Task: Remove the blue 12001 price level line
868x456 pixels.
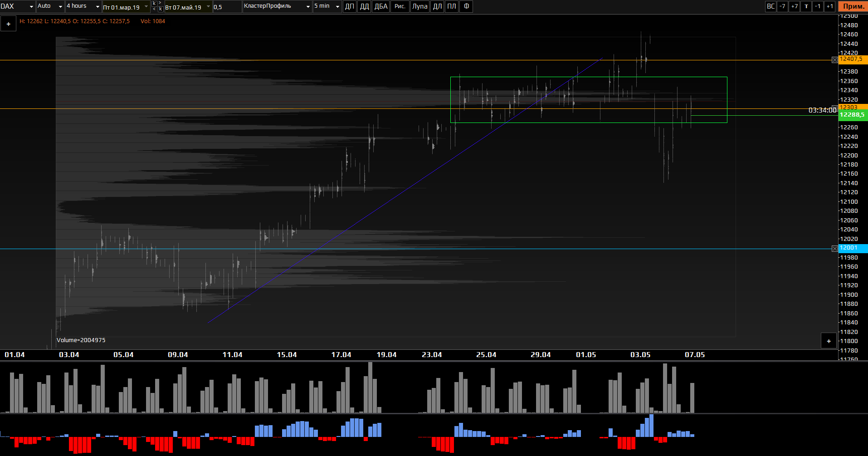Action: coord(834,249)
